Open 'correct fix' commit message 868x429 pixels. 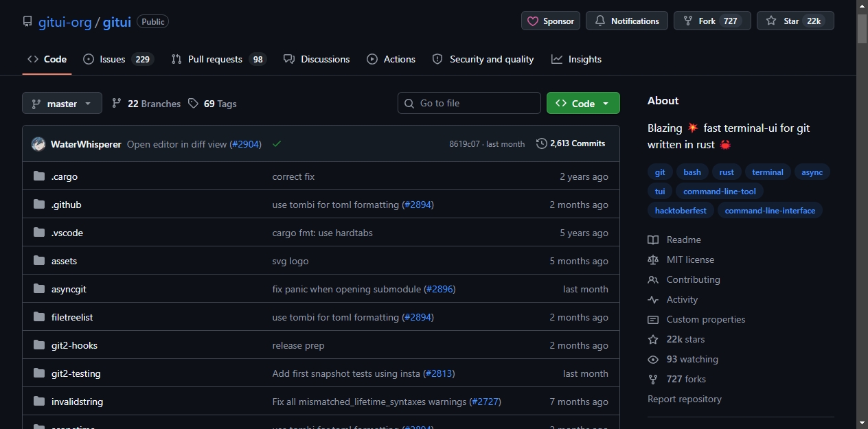[x=293, y=176]
